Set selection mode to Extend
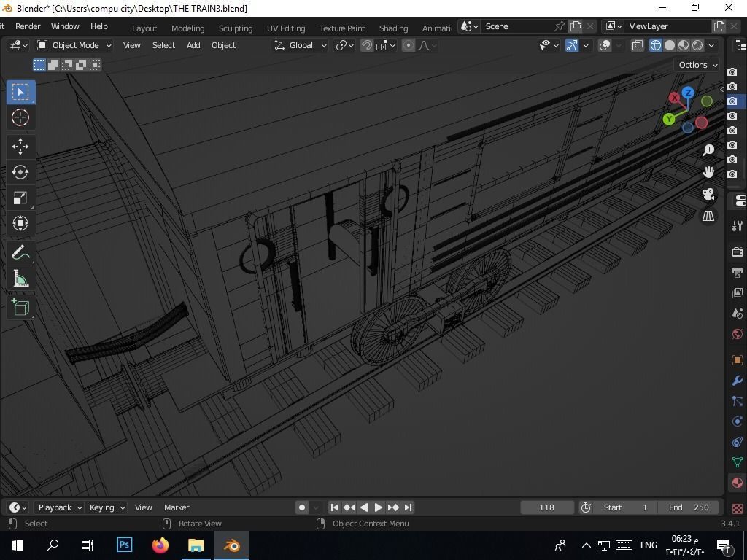This screenshot has width=747, height=560. click(53, 65)
